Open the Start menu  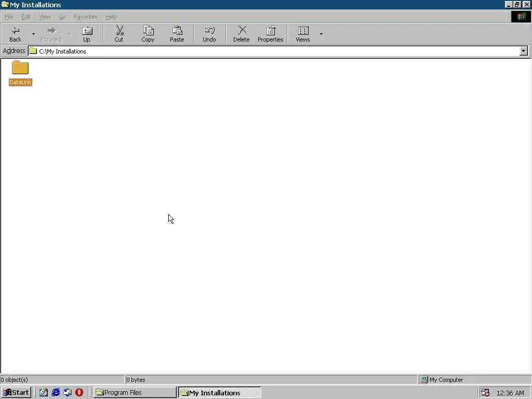16,393
